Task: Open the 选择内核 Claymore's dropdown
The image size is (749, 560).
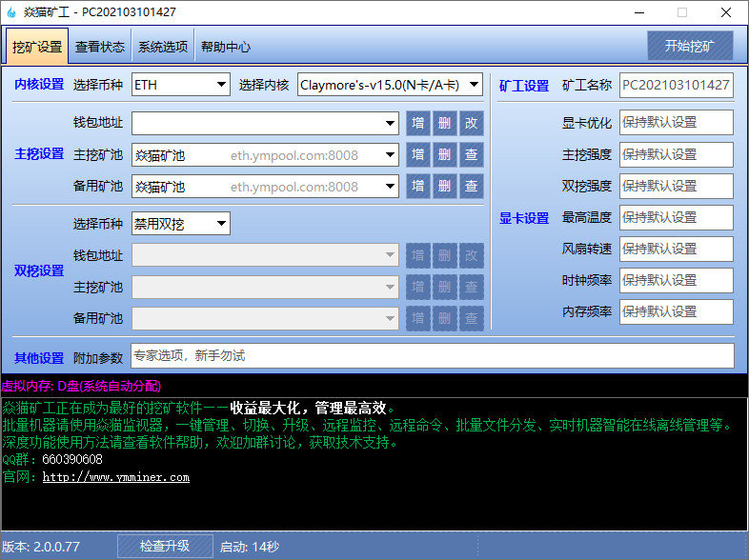Action: click(x=390, y=85)
